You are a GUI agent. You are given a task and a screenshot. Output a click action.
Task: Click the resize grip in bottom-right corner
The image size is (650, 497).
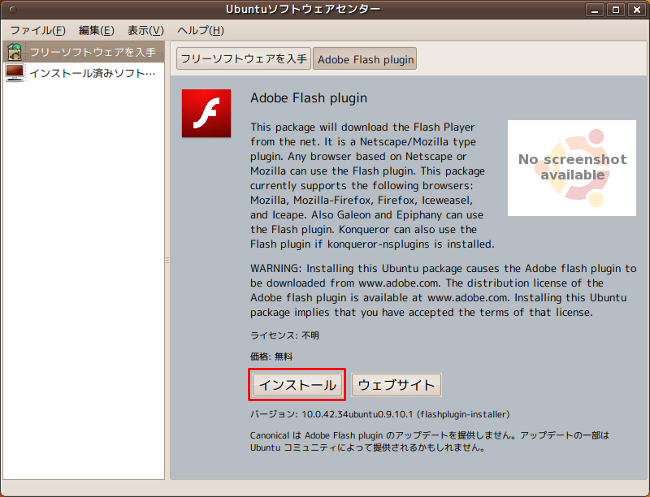pos(642,489)
